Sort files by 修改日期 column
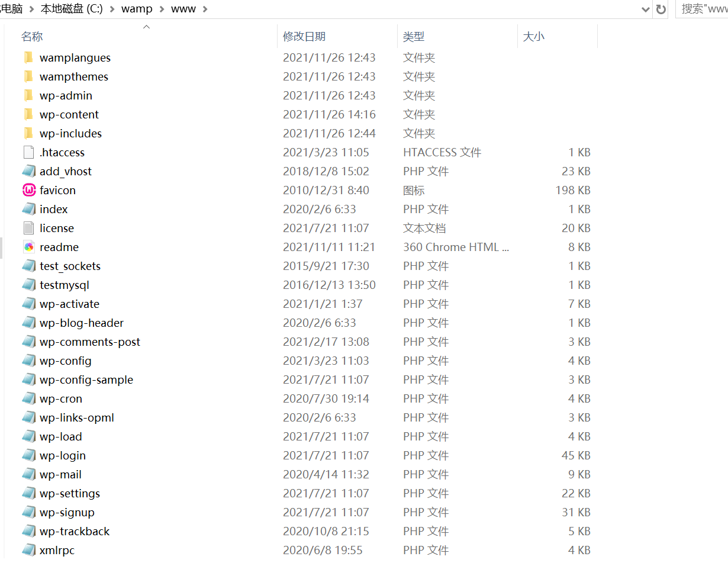Viewport: 728px width, 566px height. [304, 37]
